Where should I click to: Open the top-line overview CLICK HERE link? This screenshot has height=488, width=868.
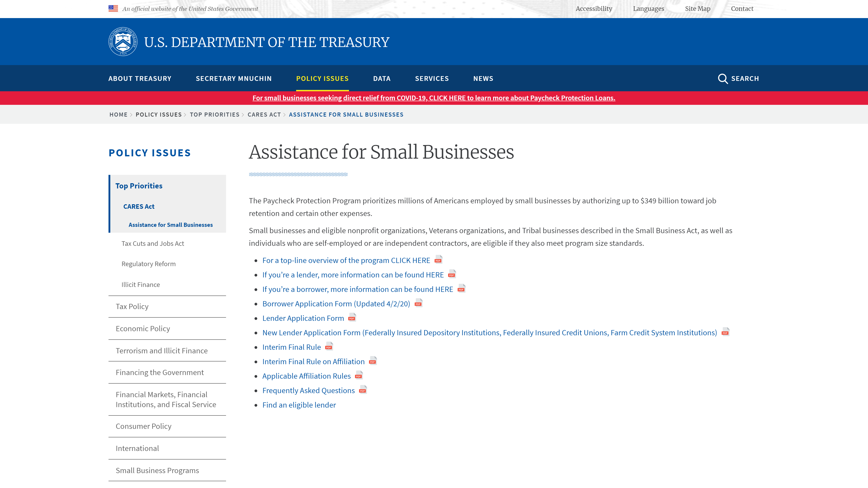coord(346,260)
